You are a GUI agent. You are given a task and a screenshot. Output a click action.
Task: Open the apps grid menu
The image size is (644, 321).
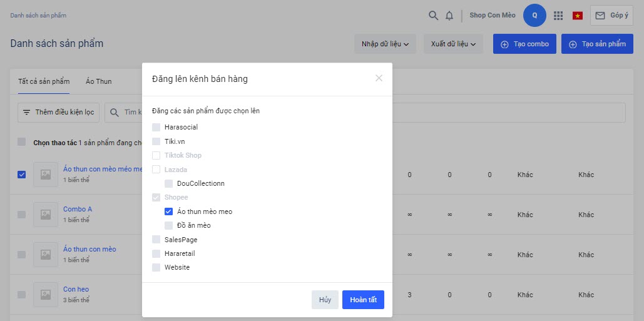coord(559,16)
